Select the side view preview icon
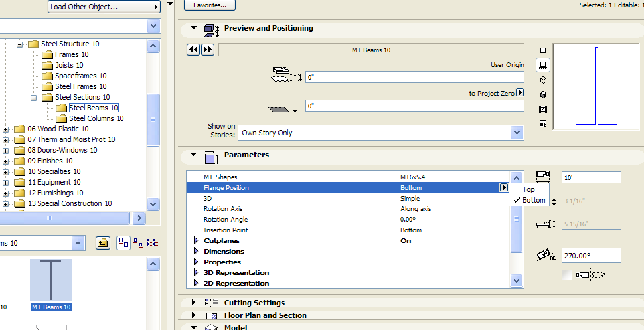This screenshot has width=644, height=330. [x=543, y=65]
